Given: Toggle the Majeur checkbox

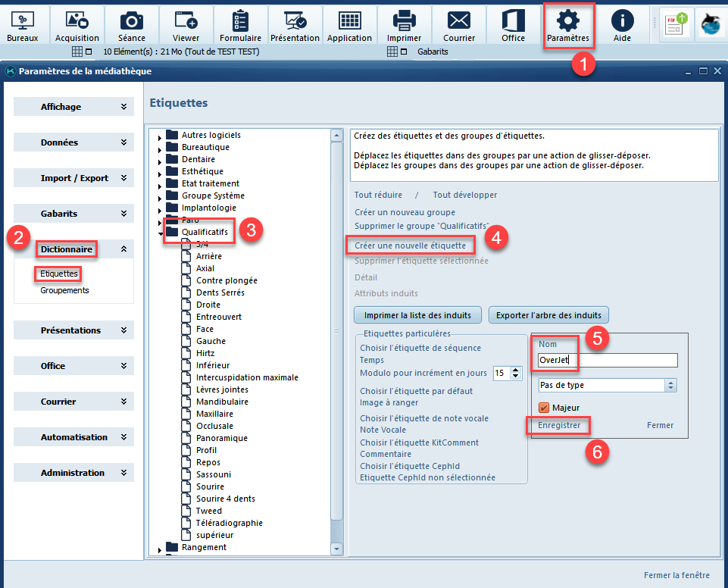Looking at the screenshot, I should tap(543, 408).
